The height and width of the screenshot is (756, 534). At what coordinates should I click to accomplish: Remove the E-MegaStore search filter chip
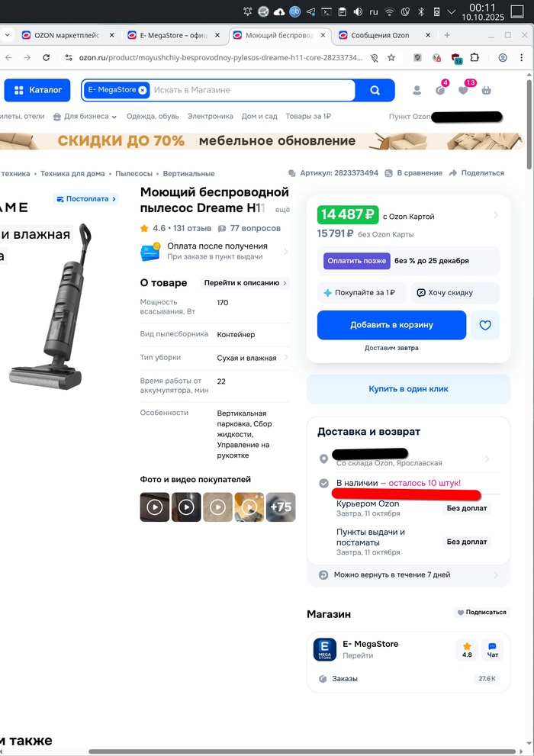pyautogui.click(x=143, y=90)
